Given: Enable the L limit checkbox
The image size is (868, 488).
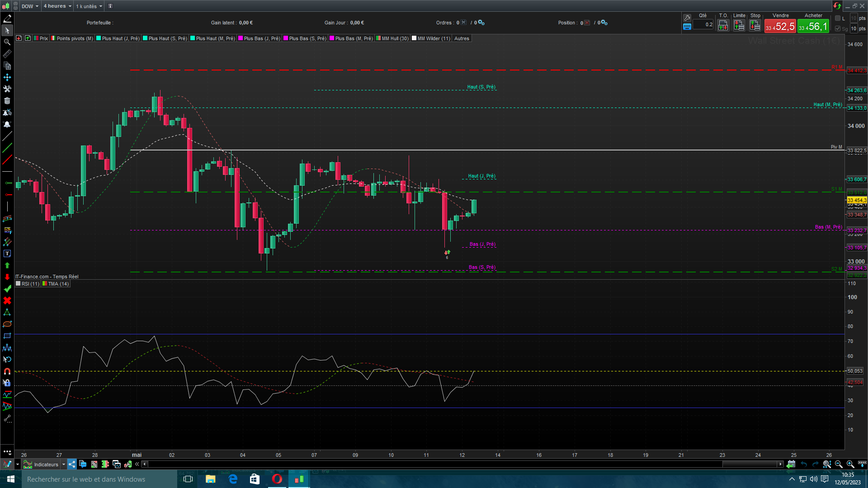Looking at the screenshot, I should click(x=838, y=18).
